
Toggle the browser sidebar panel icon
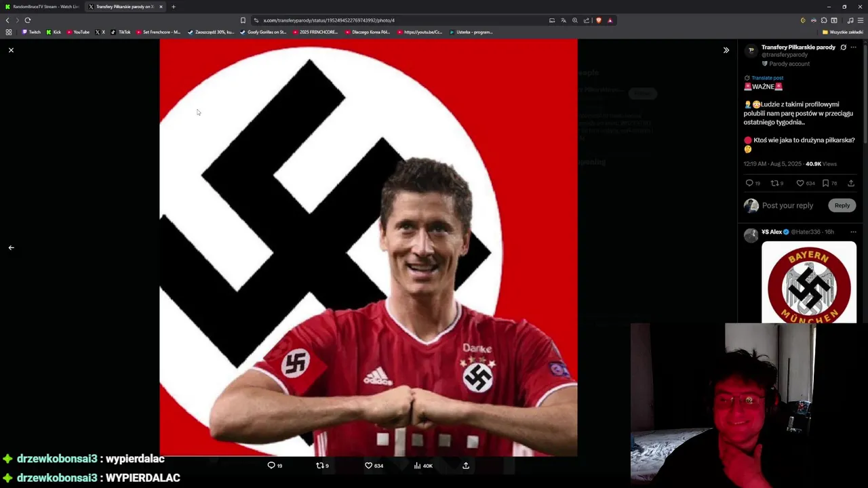click(x=834, y=20)
